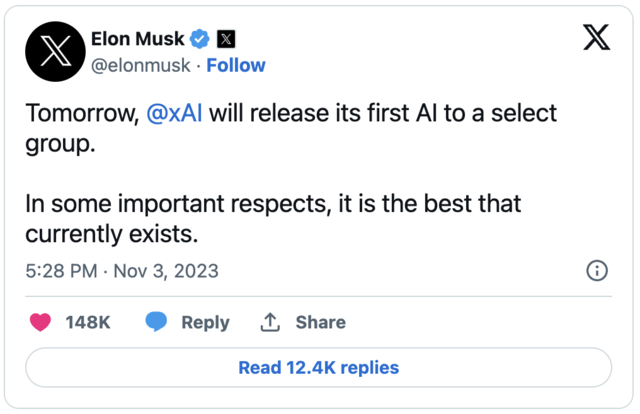Click the small X affiliation badge beside name
The width and height of the screenshot is (640, 414).
pos(227,40)
